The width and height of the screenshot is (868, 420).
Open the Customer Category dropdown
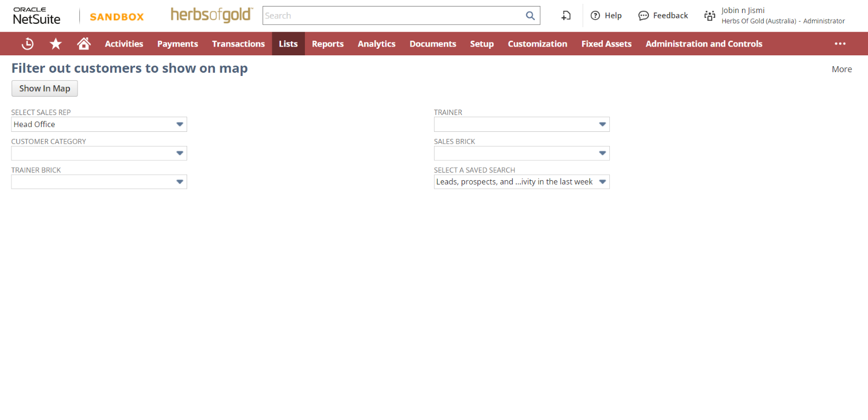click(x=180, y=153)
